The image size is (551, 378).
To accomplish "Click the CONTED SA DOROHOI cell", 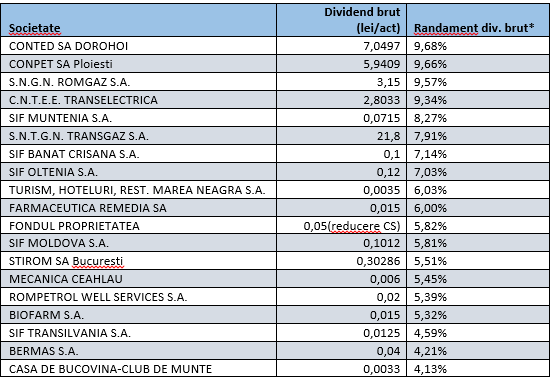I will [x=138, y=46].
